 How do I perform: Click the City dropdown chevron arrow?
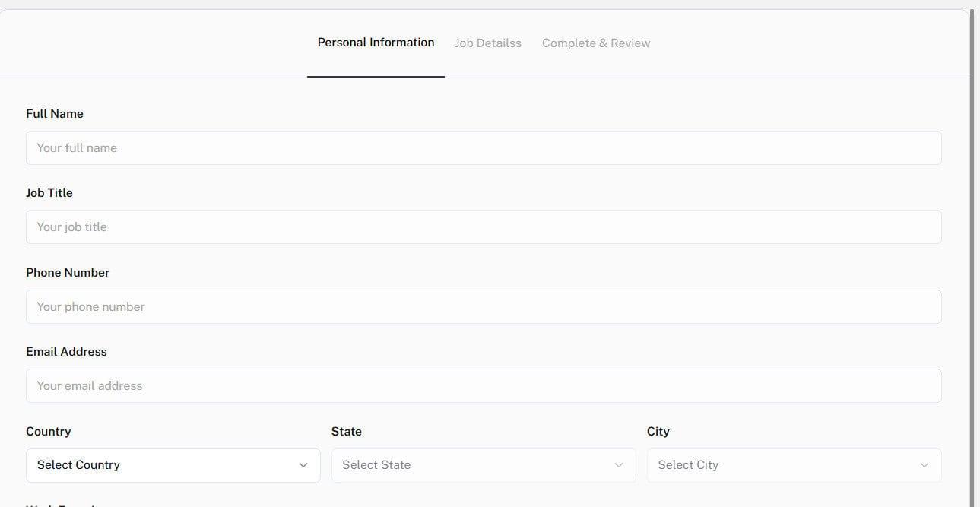924,465
